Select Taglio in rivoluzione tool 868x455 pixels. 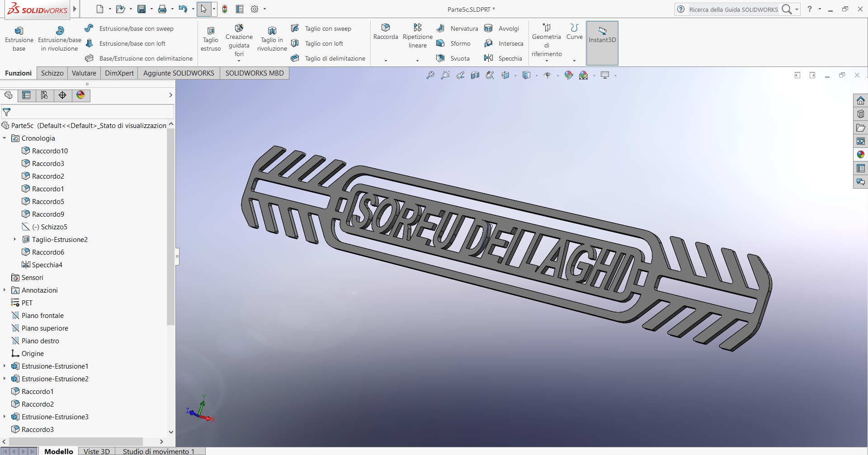[x=272, y=39]
